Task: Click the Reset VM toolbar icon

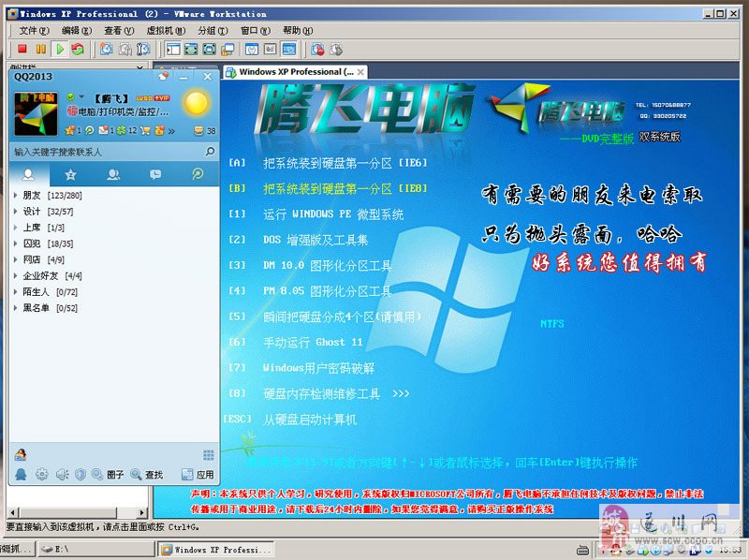Action: [78, 49]
